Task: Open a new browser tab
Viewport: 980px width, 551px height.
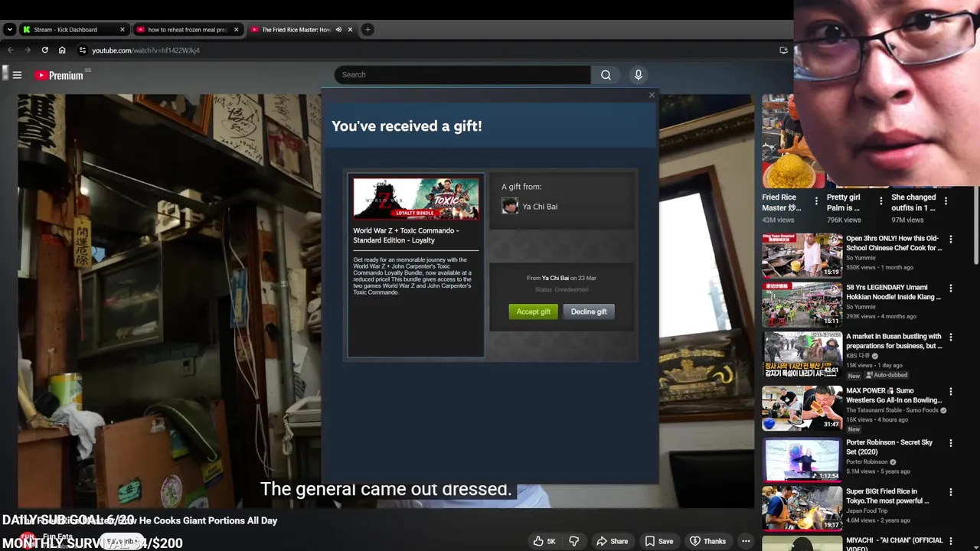Action: (367, 30)
